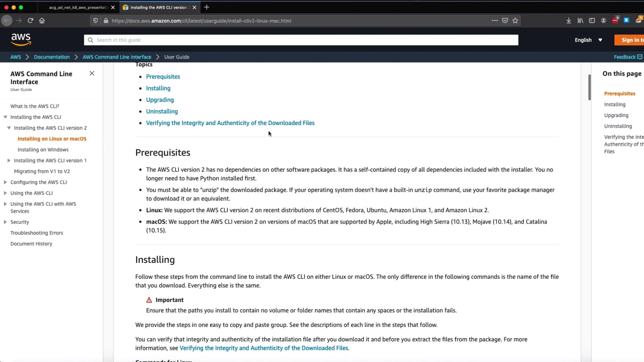
Task: Go to browser home icon
Action: tap(42, 20)
